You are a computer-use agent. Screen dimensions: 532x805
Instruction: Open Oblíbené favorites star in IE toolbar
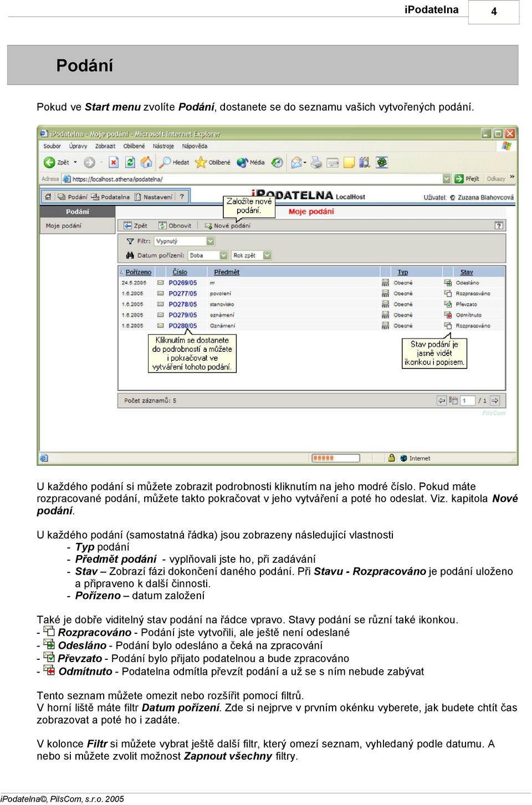pyautogui.click(x=213, y=162)
